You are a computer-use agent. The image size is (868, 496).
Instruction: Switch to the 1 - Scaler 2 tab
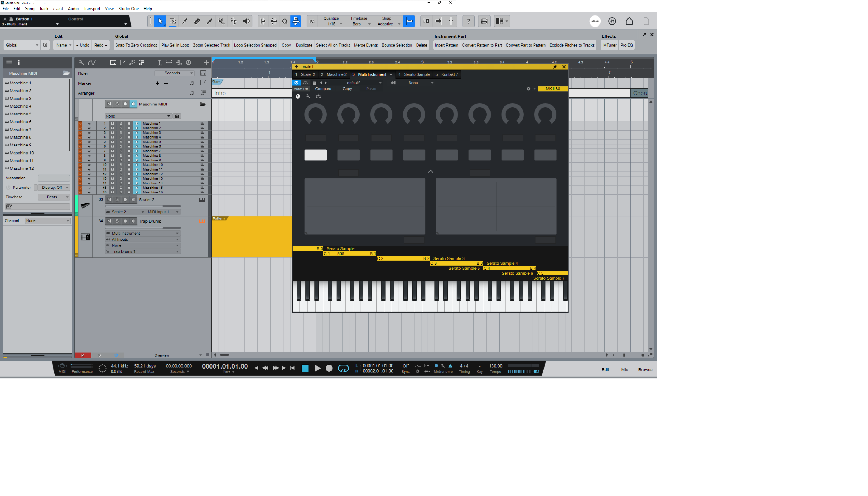[x=305, y=75]
